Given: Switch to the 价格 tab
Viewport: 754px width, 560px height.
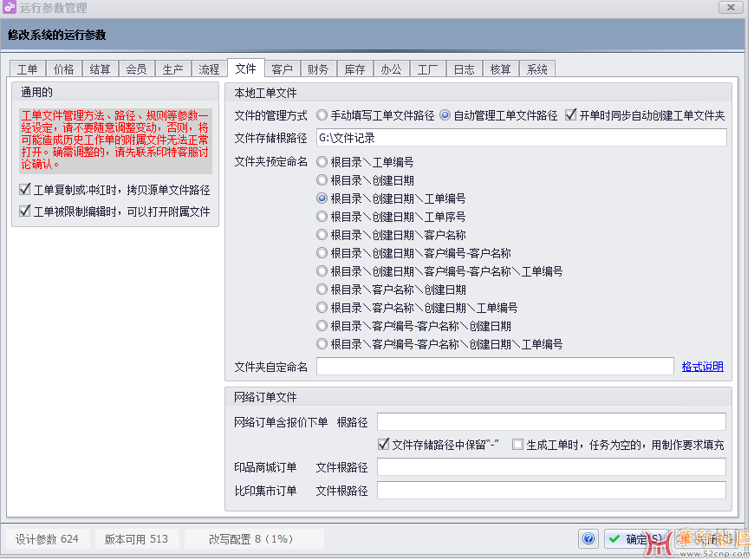Looking at the screenshot, I should click(x=64, y=69).
